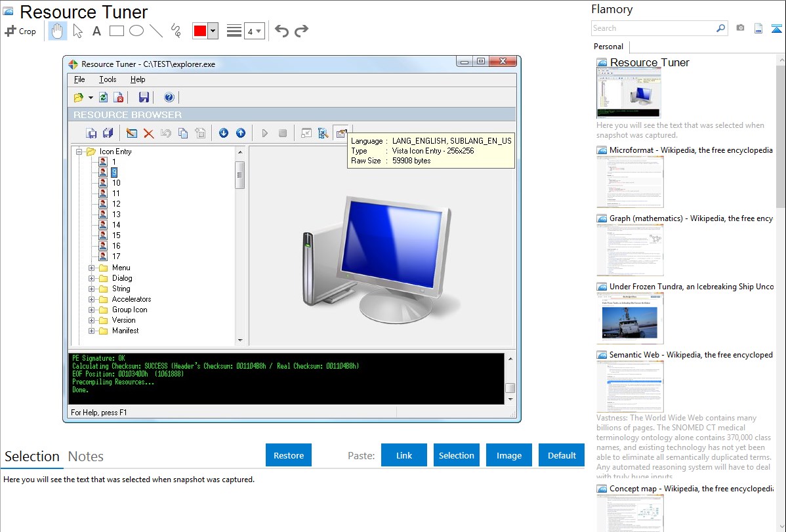This screenshot has height=532, width=786.
Task: Expand the Dialog folder
Action: coord(91,278)
